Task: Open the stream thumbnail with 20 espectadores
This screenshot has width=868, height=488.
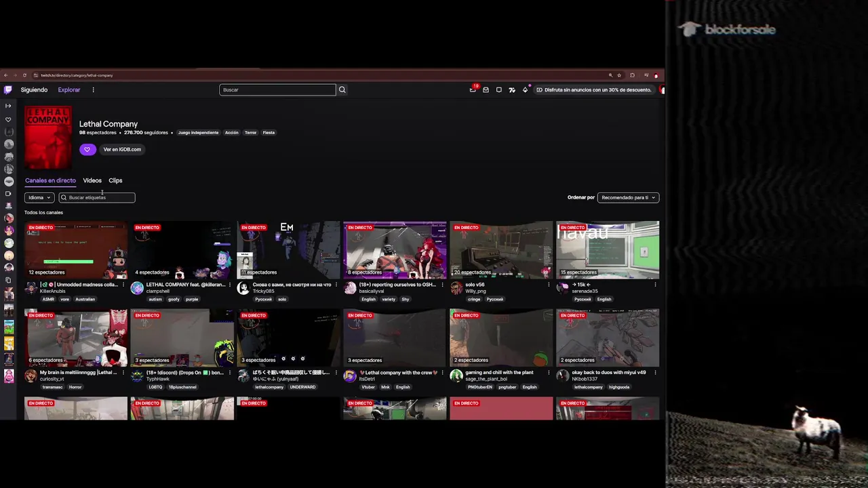Action: (x=501, y=250)
